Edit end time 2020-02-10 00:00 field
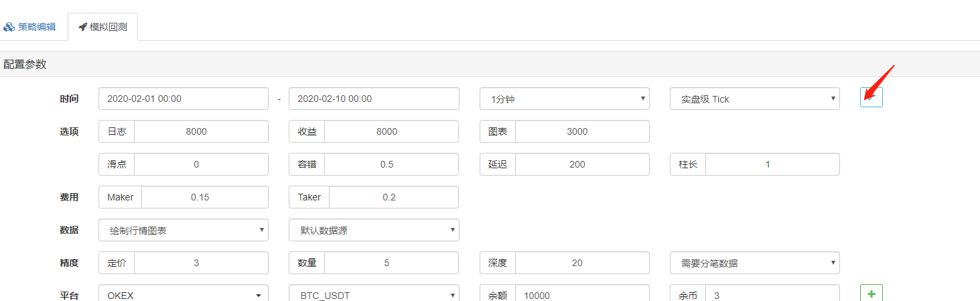 tap(374, 99)
